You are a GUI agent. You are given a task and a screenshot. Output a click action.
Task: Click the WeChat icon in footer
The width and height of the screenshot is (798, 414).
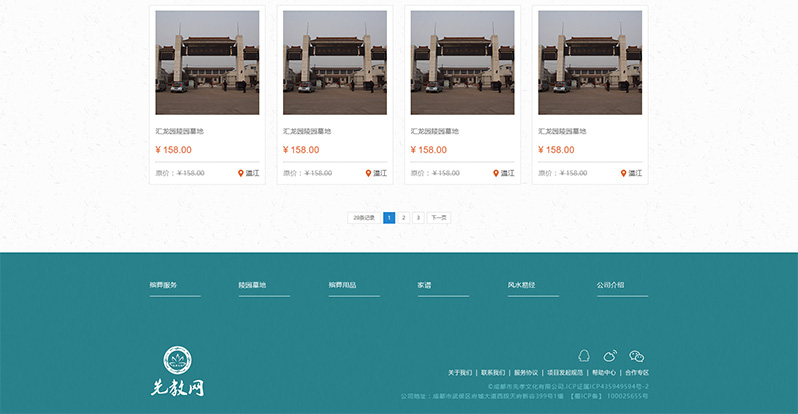click(636, 356)
